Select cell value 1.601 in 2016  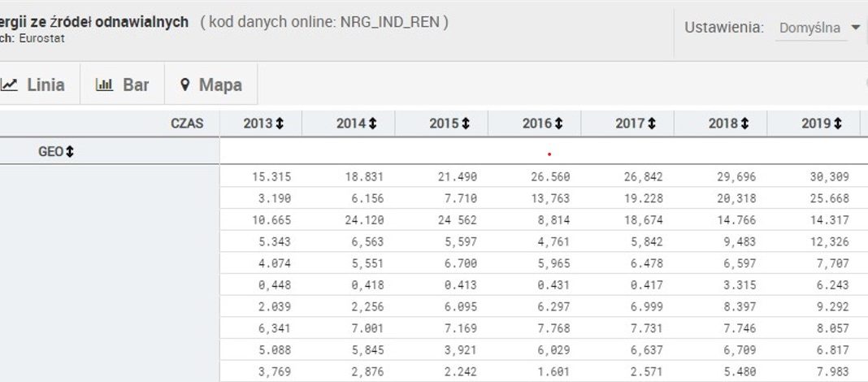(553, 371)
